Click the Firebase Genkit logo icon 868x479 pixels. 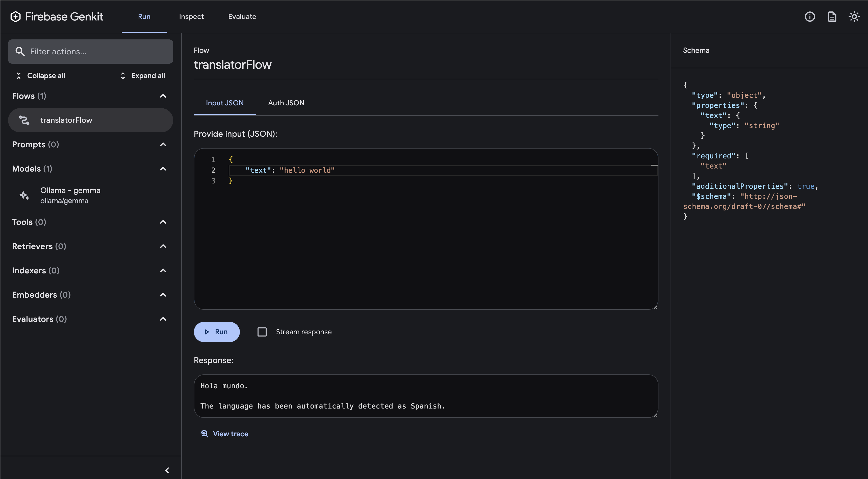tap(15, 16)
